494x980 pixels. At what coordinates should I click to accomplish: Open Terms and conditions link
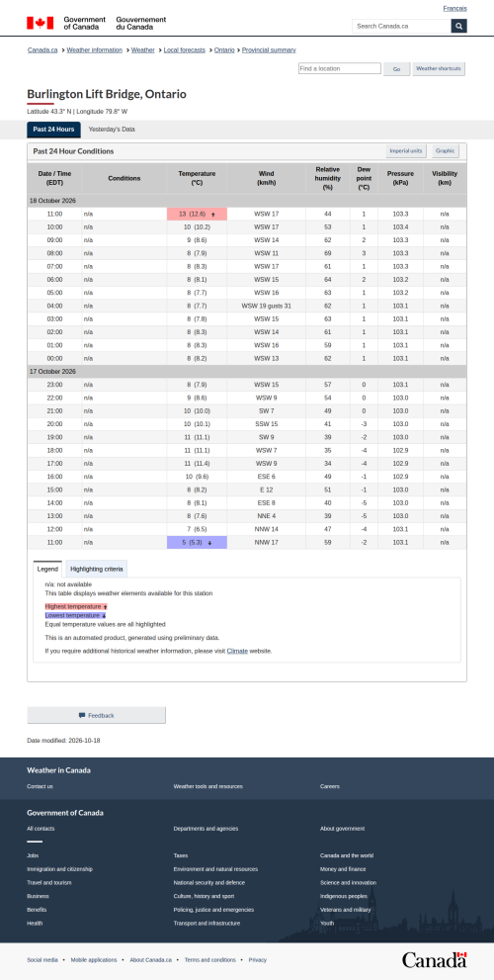[209, 960]
